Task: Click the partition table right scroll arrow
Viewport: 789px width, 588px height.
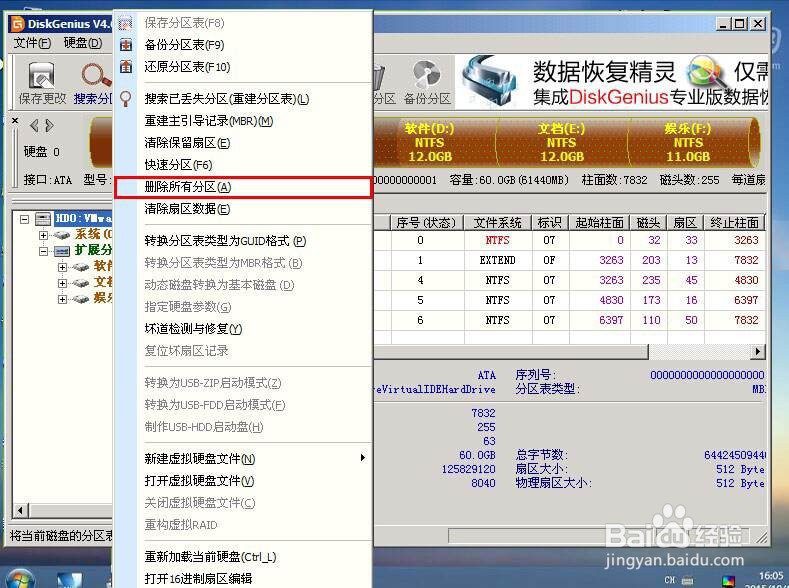Action: coord(757,352)
